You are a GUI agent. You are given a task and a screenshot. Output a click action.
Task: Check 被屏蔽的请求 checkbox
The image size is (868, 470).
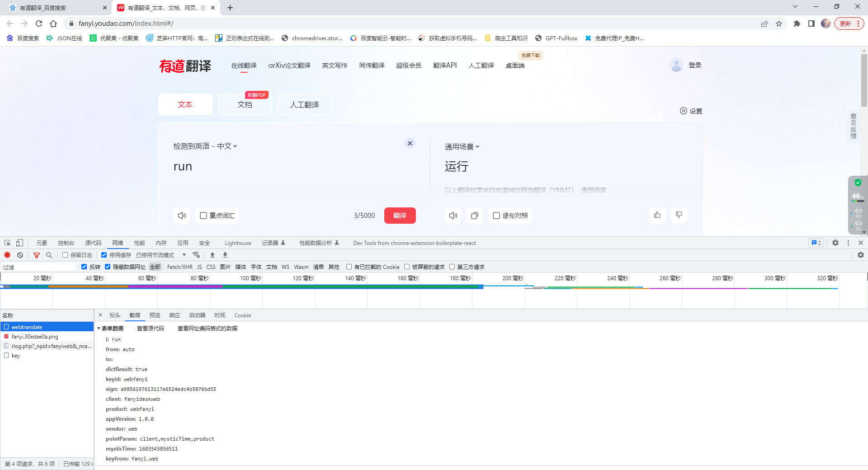[407, 267]
